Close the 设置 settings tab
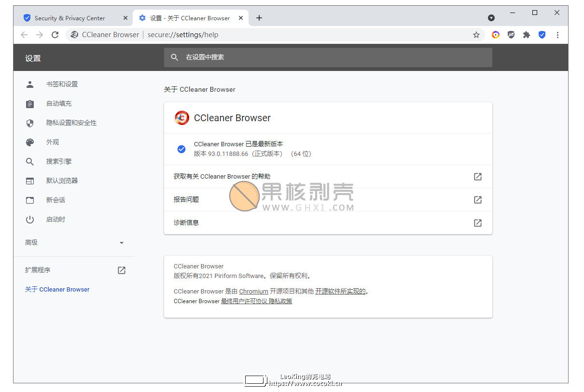This screenshot has height=392, width=584. pos(241,18)
